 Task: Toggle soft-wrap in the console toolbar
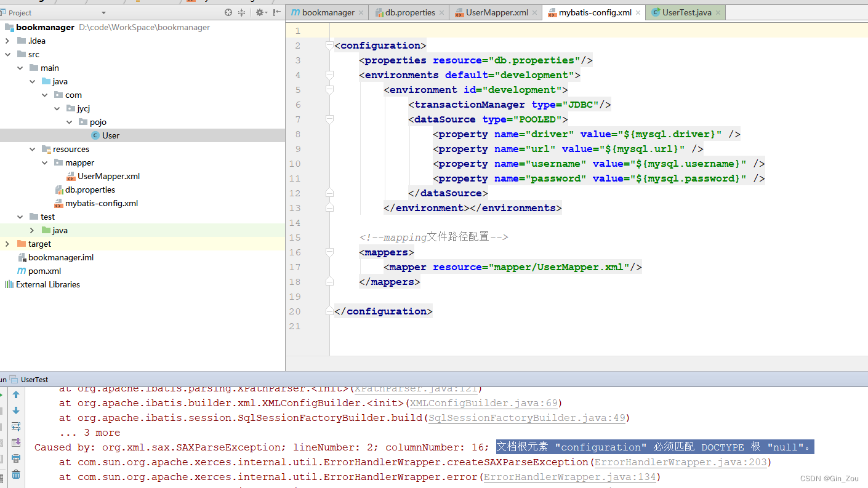click(x=15, y=426)
